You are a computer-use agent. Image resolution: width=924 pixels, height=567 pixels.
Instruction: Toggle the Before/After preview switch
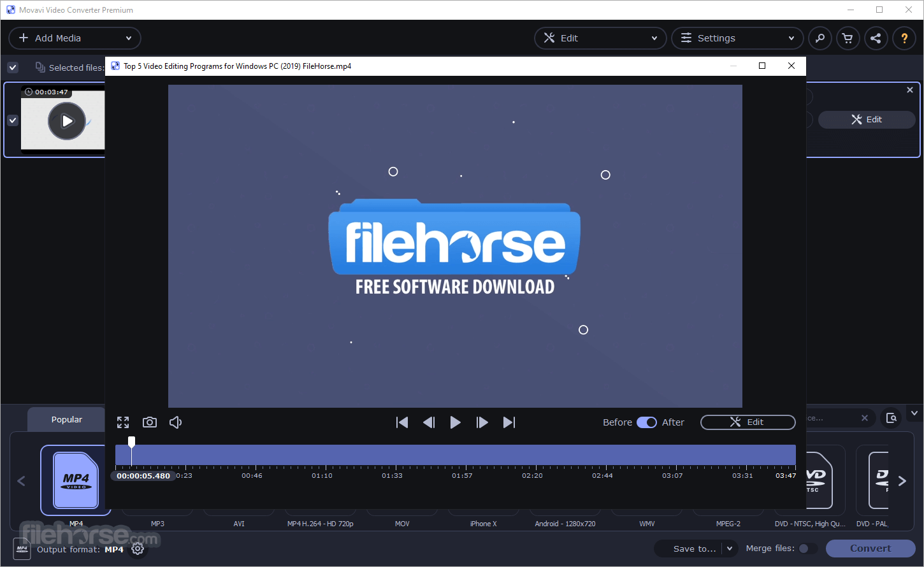click(647, 422)
